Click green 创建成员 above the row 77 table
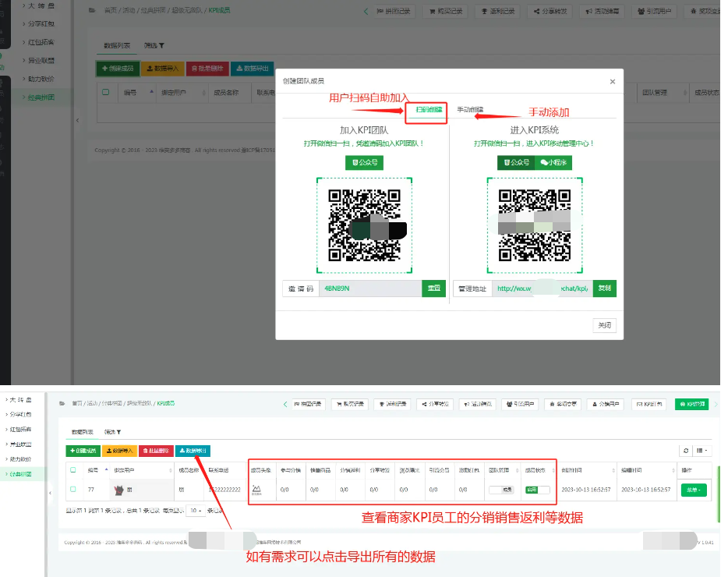728x577 pixels. pyautogui.click(x=83, y=451)
